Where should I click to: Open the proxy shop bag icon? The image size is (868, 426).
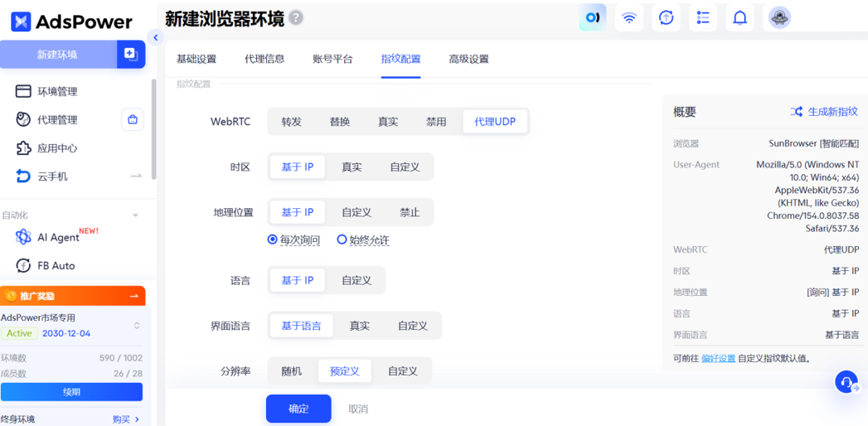[x=133, y=119]
